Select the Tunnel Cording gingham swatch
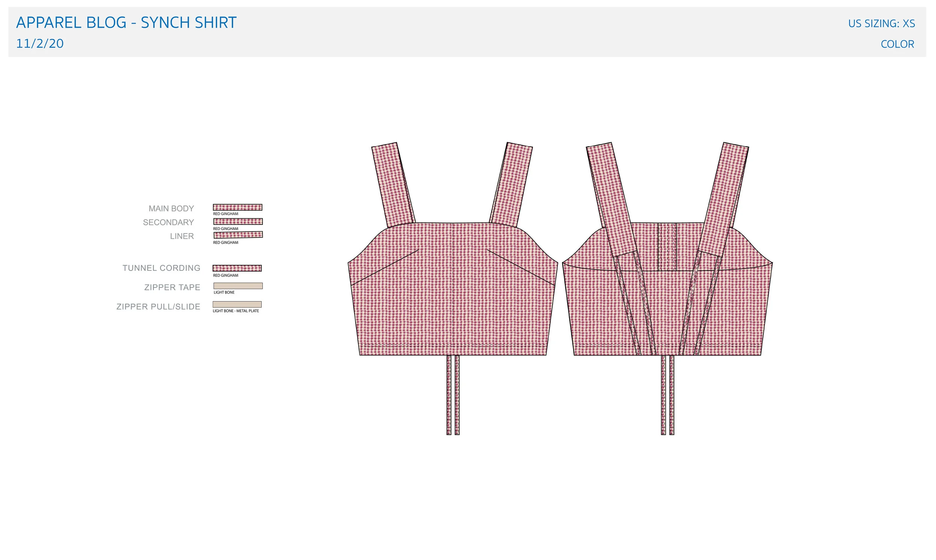Viewport: 936px width, 560px height. 237,268
